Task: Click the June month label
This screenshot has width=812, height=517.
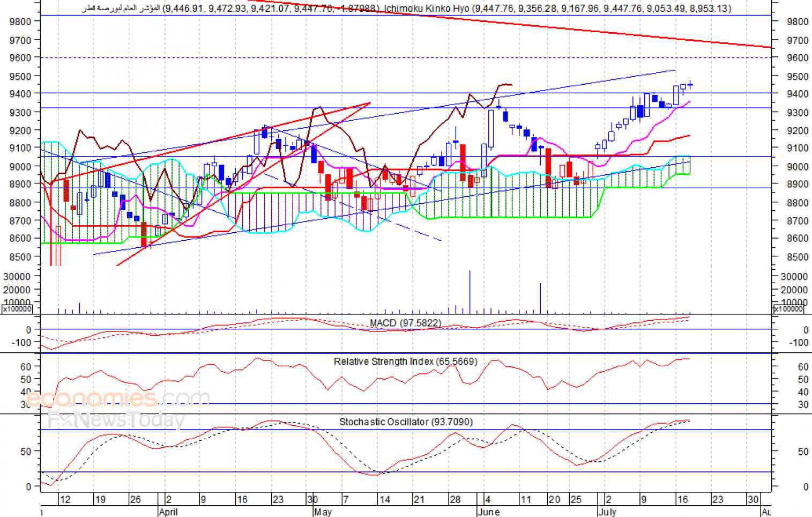Action: coord(488,512)
